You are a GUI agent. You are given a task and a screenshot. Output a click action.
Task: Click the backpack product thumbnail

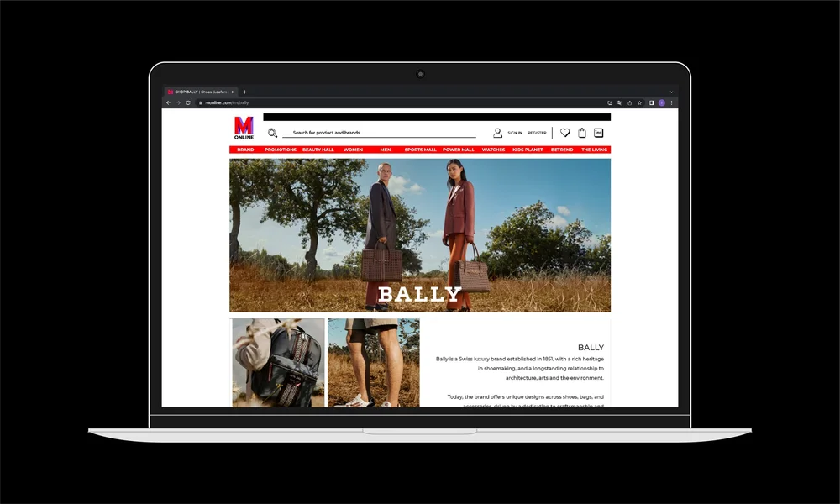pos(279,363)
